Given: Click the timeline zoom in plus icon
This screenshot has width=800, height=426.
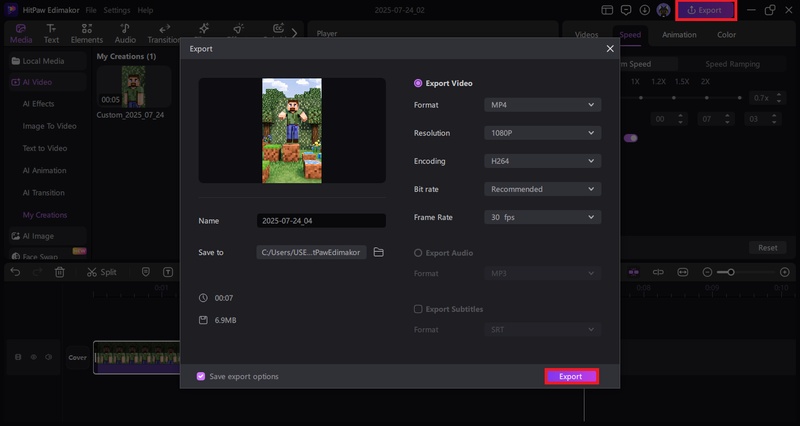Looking at the screenshot, I should (785, 272).
